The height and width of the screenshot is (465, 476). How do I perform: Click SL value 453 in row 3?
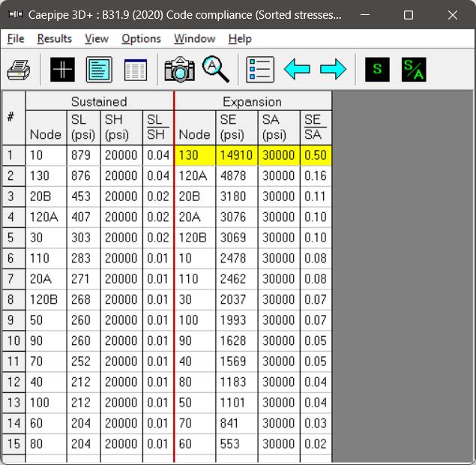[83, 196]
